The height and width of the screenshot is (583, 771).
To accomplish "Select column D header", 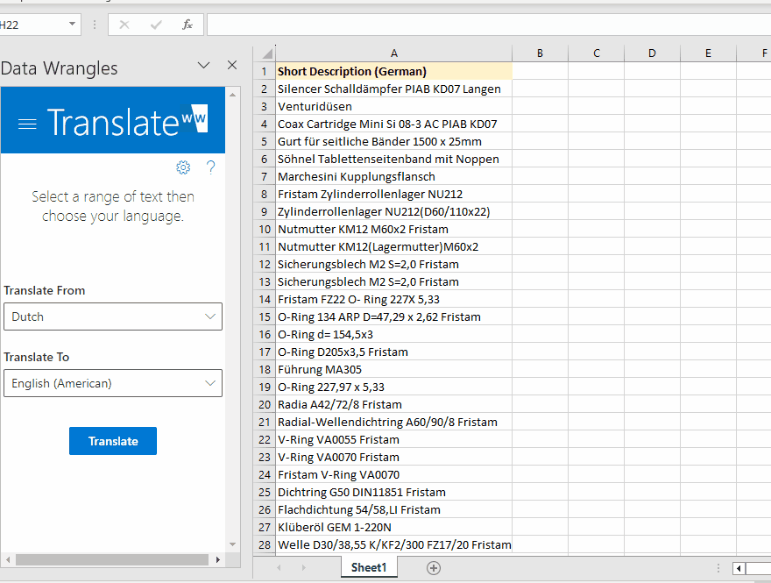I will 652,53.
